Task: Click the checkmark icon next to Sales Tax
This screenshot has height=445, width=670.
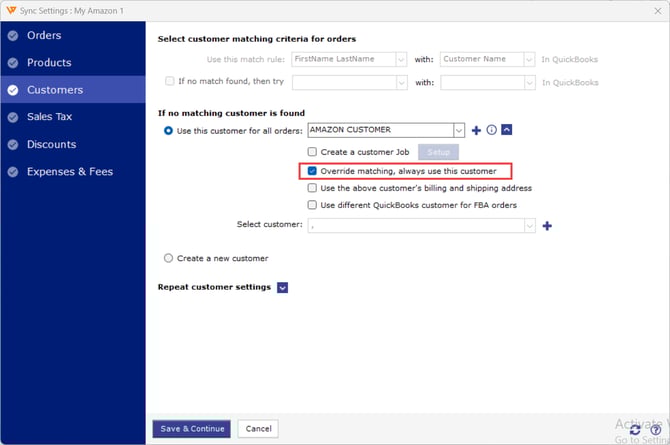Action: 12,117
